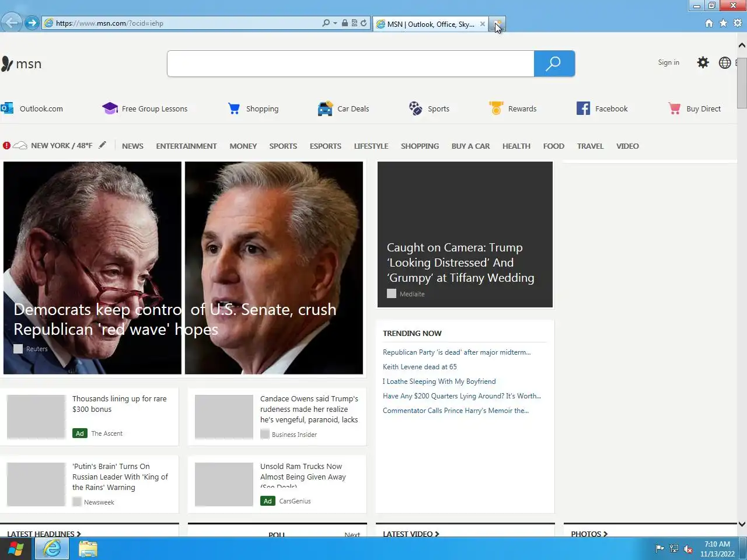Image resolution: width=747 pixels, height=560 pixels.
Task: Edit weather location with pencil icon
Action: click(103, 145)
